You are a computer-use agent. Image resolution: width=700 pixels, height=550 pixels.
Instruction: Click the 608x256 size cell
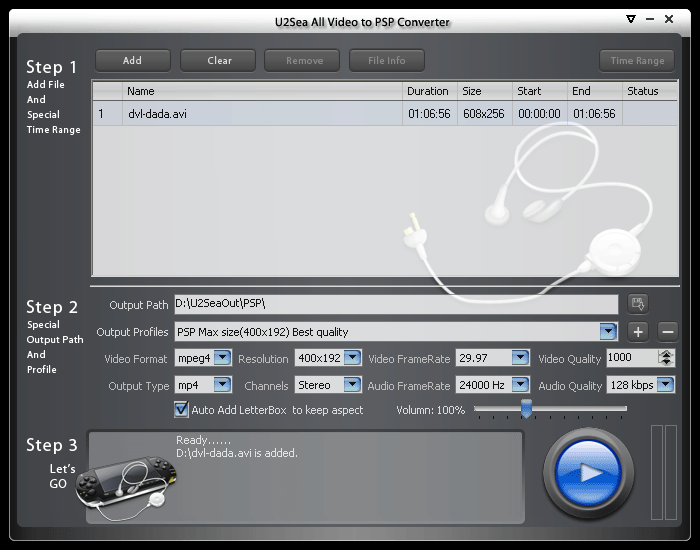click(484, 114)
